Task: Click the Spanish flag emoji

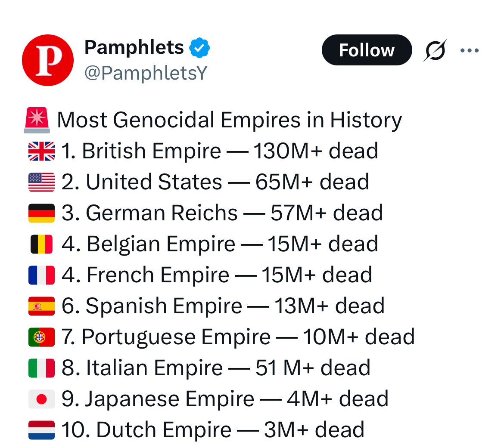Action: [x=41, y=306]
